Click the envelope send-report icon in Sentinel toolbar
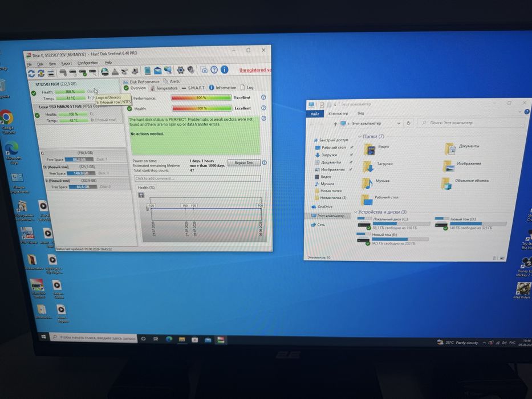 (157, 71)
